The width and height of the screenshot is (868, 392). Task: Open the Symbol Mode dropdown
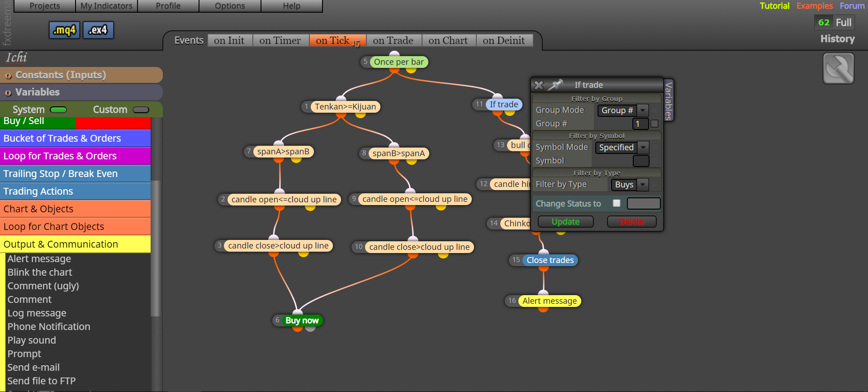click(622, 148)
